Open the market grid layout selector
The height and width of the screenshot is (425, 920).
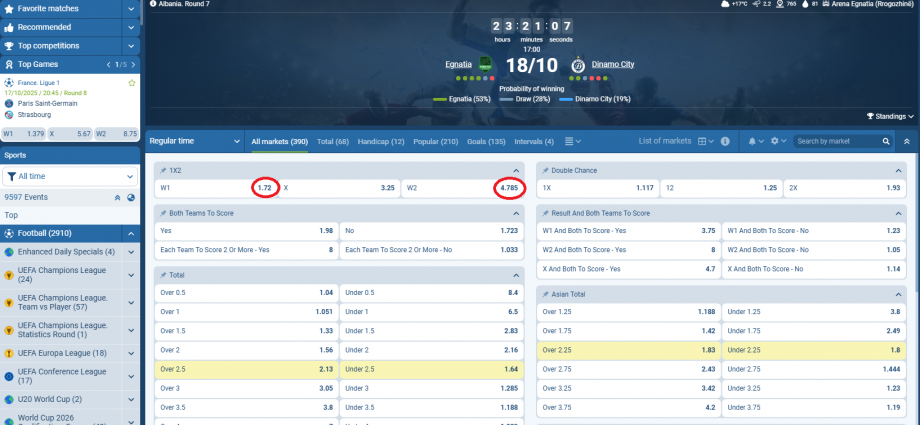[705, 141]
